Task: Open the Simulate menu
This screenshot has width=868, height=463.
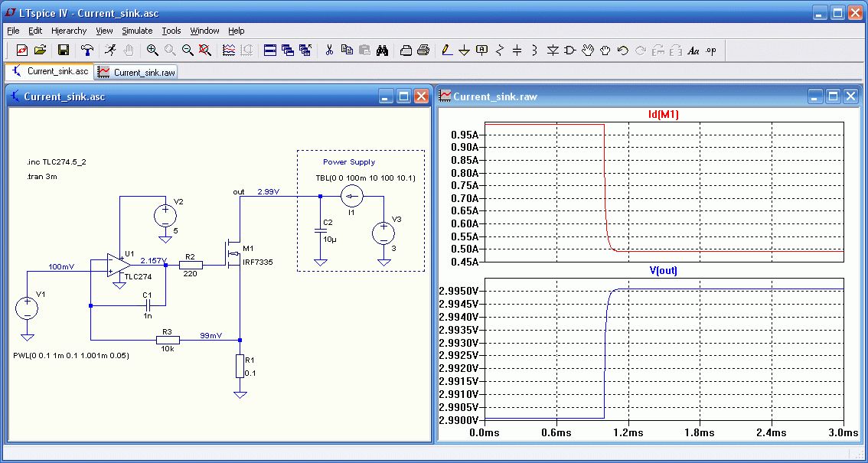Action: (137, 31)
